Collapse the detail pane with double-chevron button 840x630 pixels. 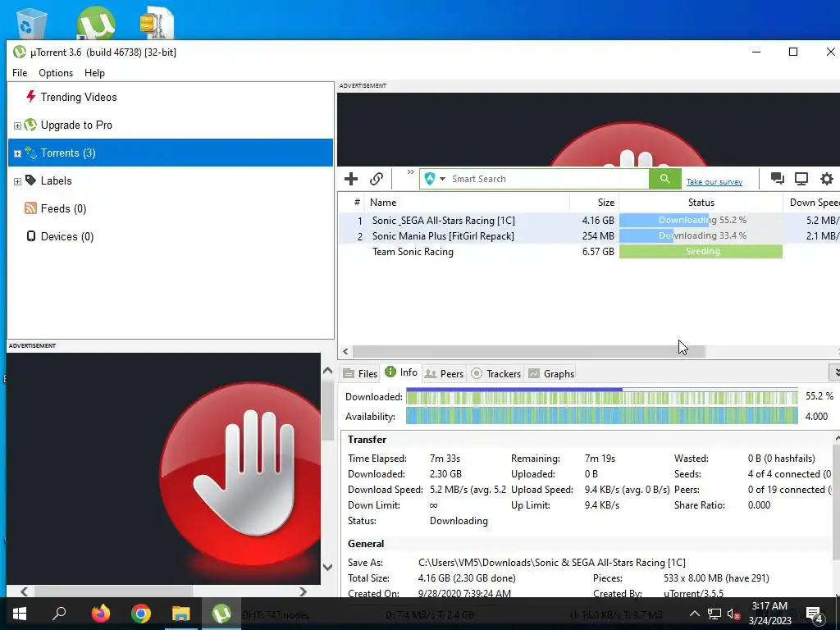pos(834,372)
